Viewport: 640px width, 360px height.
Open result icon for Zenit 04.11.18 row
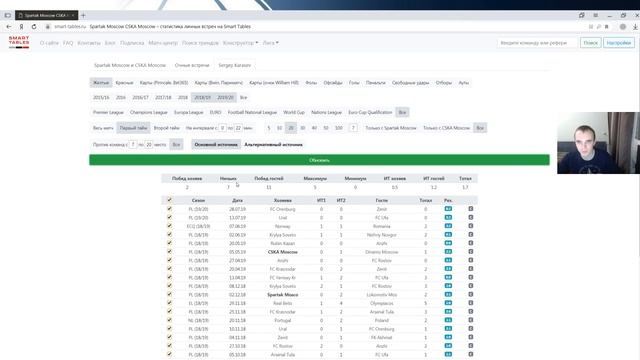(x=448, y=338)
